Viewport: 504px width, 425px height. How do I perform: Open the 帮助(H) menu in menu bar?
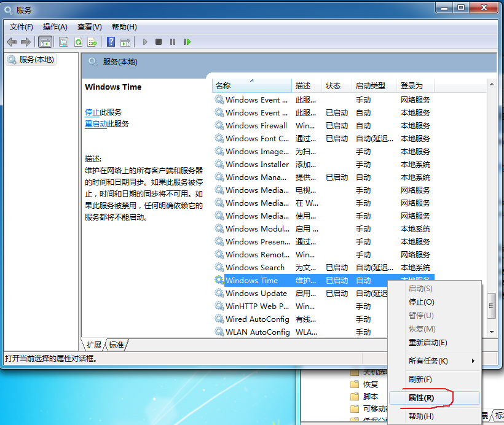[x=124, y=27]
